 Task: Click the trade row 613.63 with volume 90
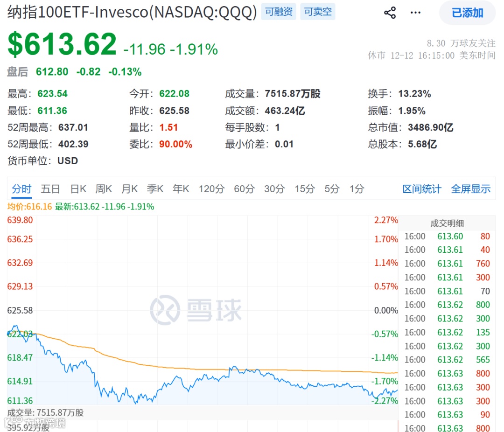click(447, 415)
